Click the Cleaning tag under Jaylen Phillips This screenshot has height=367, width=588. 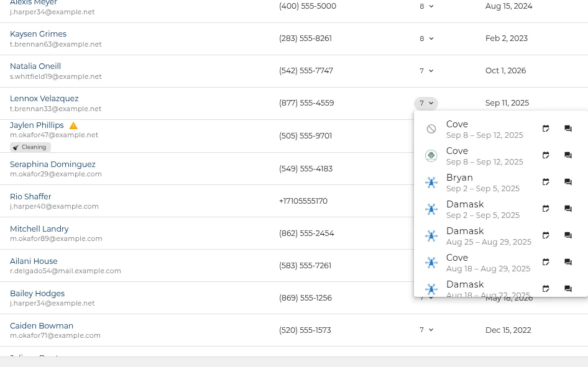pyautogui.click(x=30, y=147)
